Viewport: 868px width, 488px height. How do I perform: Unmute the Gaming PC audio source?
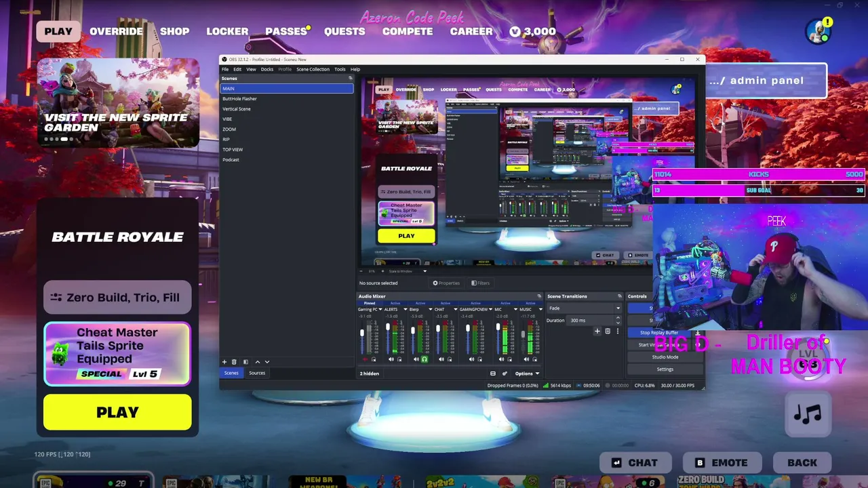click(x=366, y=359)
